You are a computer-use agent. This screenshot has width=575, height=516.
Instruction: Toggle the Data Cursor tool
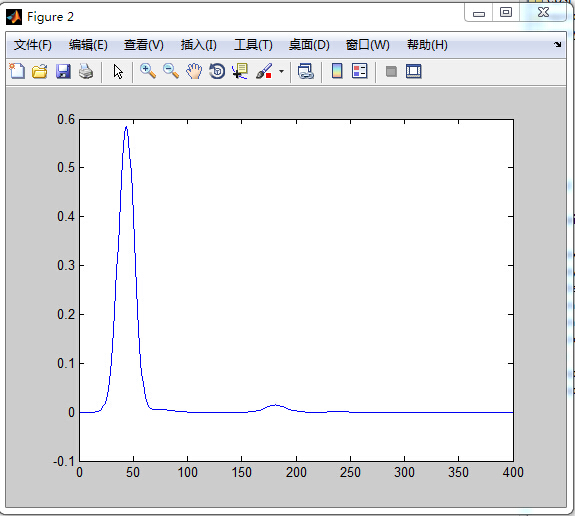pyautogui.click(x=240, y=71)
